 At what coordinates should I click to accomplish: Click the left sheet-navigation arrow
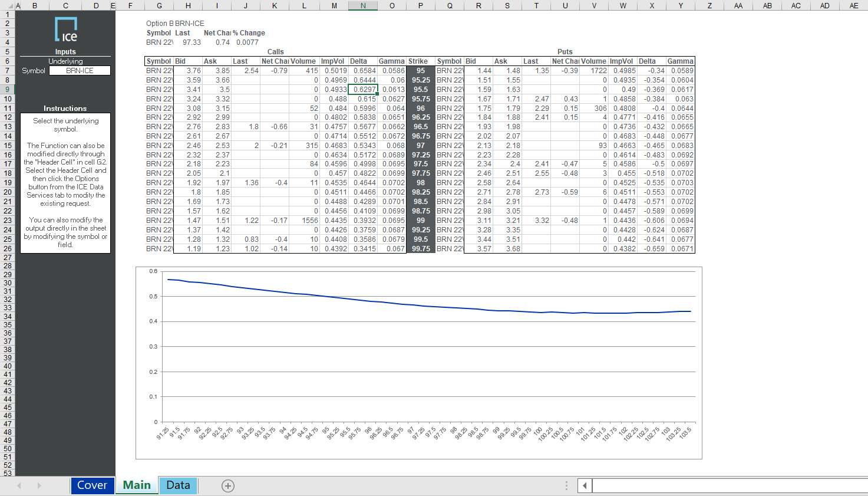point(19,485)
